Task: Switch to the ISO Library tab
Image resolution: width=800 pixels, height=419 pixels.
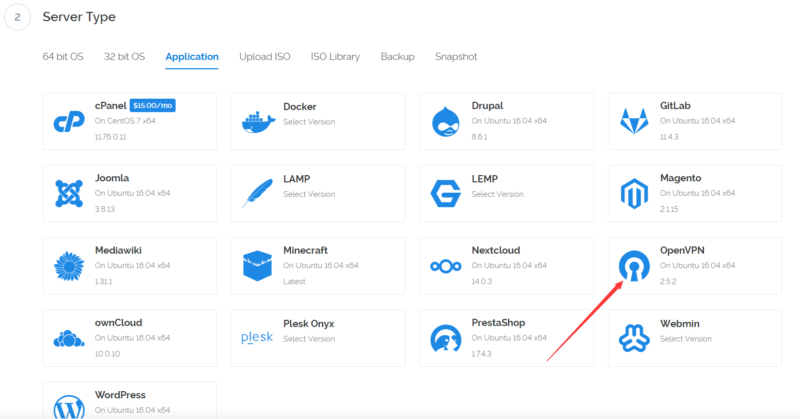Action: pos(335,57)
